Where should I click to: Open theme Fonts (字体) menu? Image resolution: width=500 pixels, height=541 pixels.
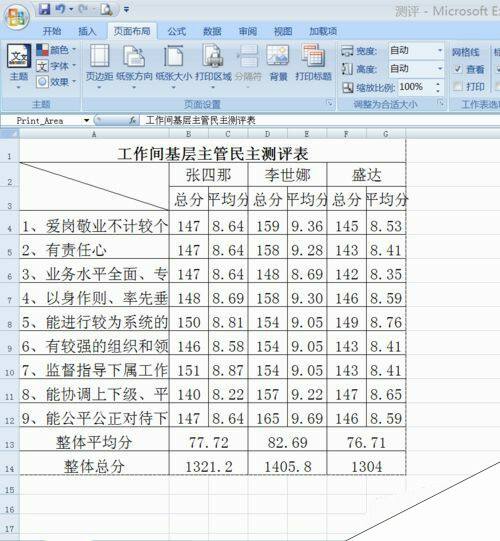tap(56, 66)
